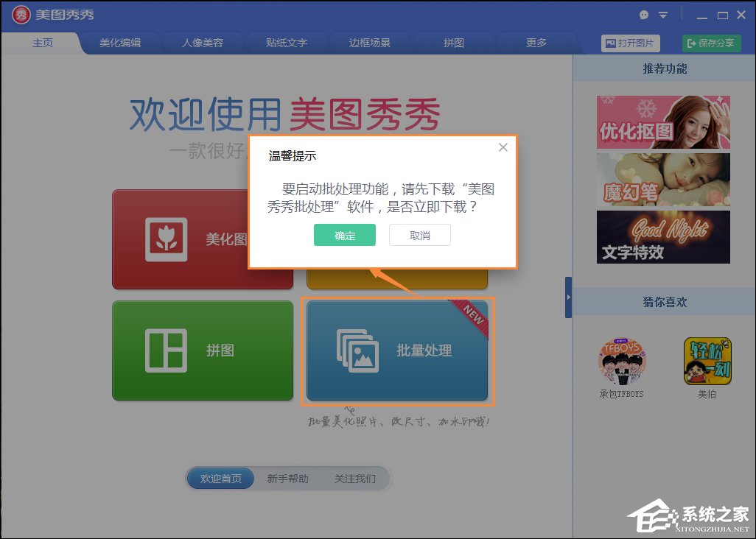The width and height of the screenshot is (756, 539).
Task: Cancel the download with 取消
Action: point(419,235)
